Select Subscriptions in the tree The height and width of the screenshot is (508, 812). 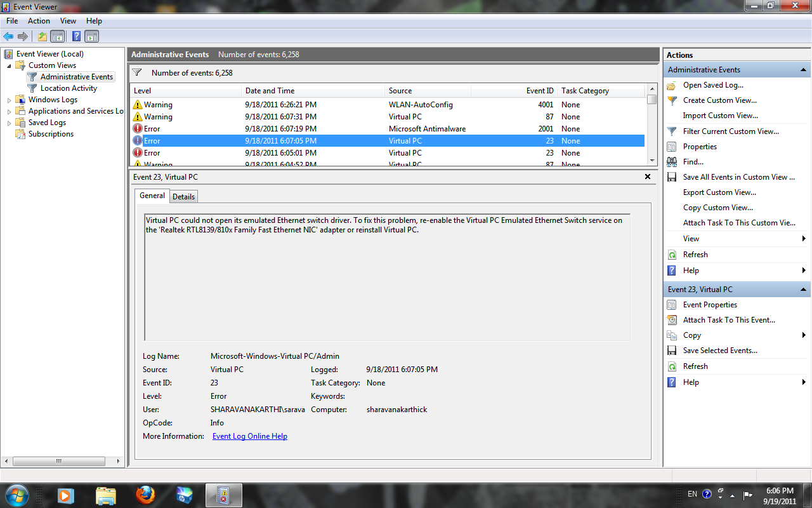tap(51, 134)
